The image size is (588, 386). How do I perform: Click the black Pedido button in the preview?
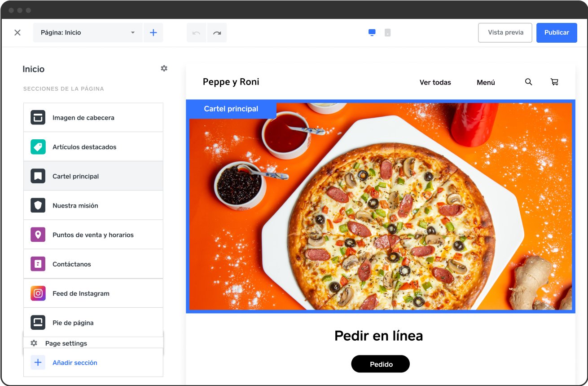pos(380,364)
